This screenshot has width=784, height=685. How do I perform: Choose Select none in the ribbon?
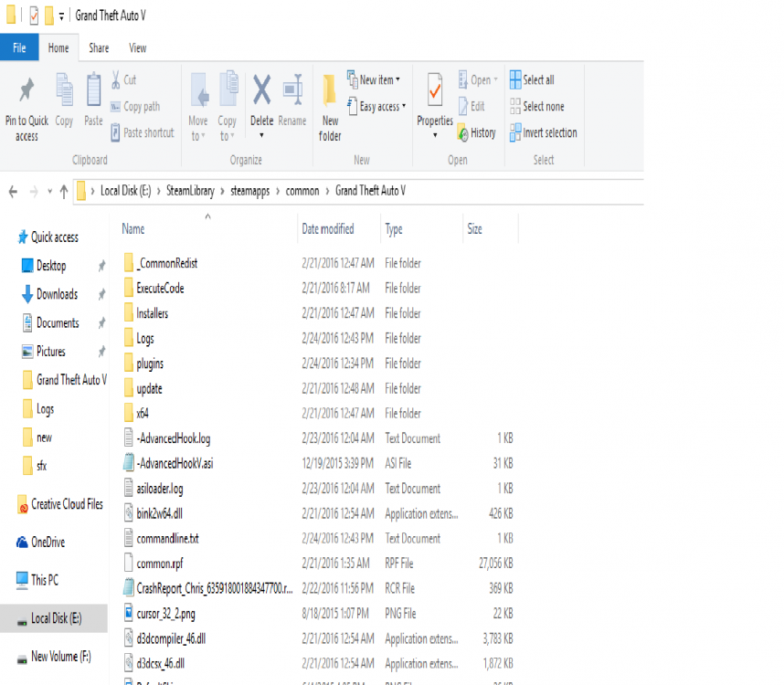[x=538, y=106]
